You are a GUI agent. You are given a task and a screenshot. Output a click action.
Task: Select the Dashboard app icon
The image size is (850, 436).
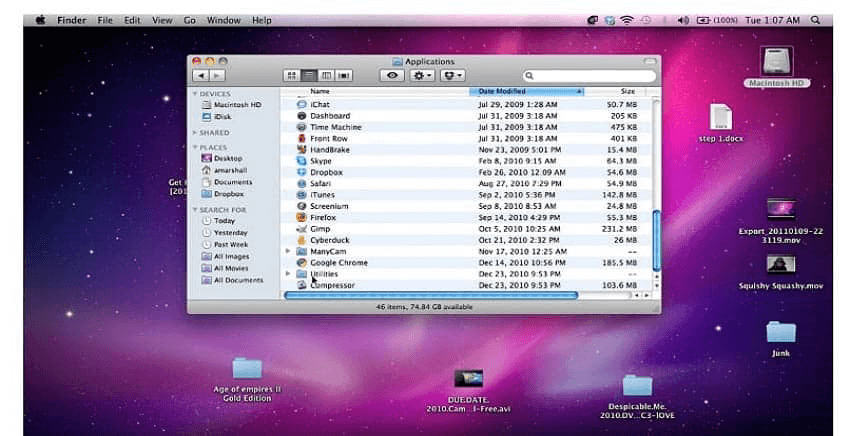click(x=302, y=116)
